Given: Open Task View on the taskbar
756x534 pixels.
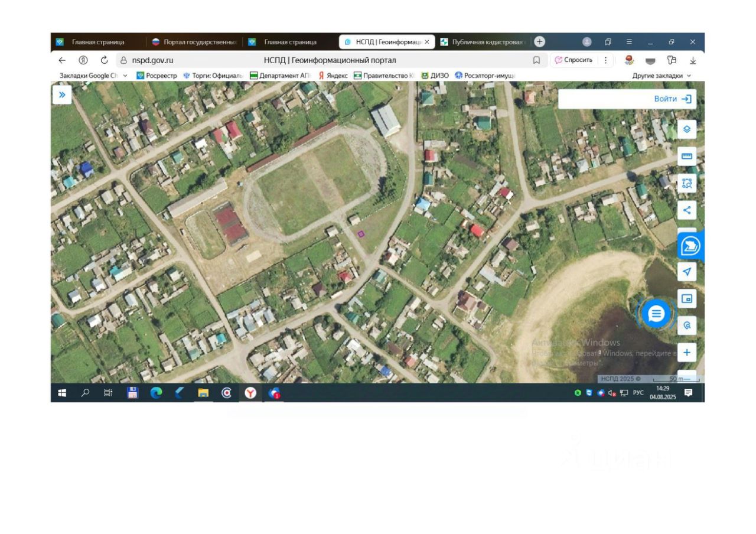Looking at the screenshot, I should (x=108, y=393).
